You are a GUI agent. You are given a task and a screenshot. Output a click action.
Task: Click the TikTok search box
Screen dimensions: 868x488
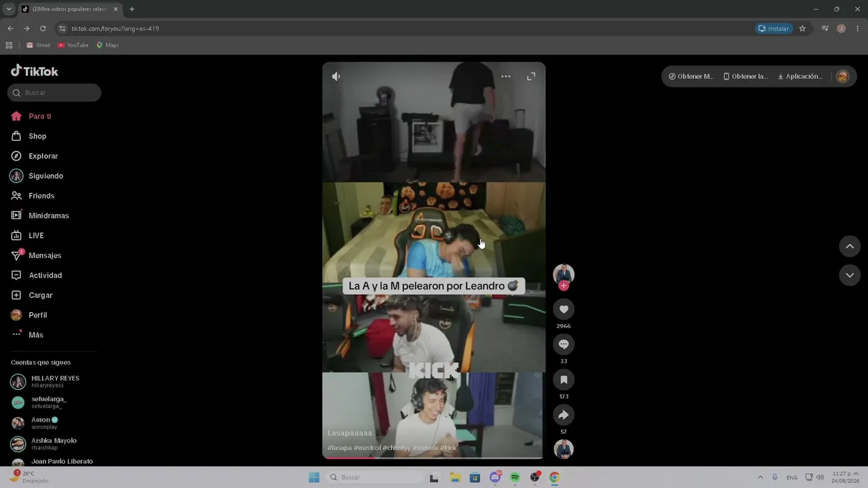54,93
